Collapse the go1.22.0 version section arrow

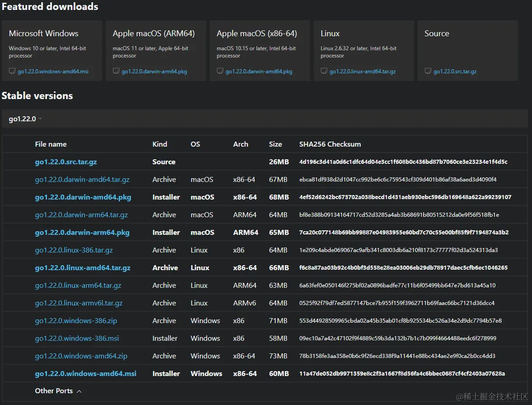(x=40, y=119)
